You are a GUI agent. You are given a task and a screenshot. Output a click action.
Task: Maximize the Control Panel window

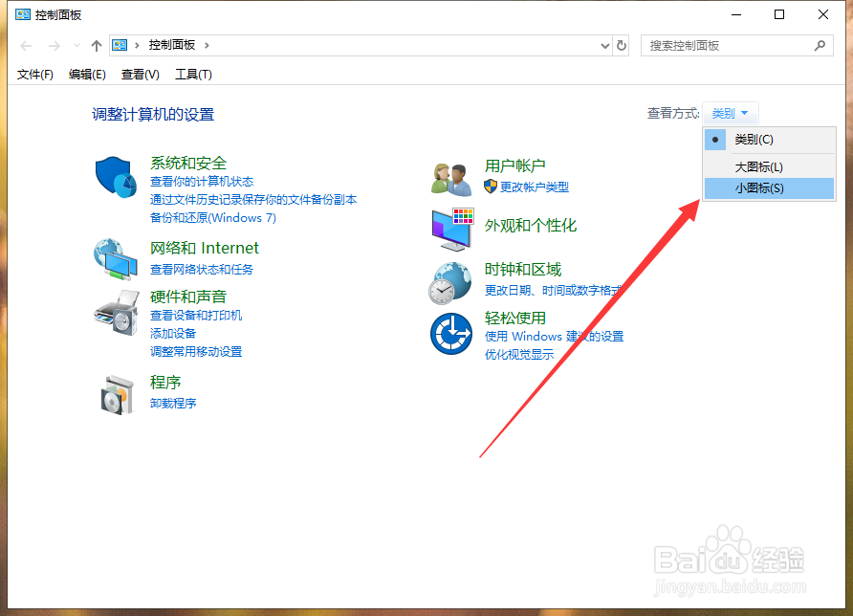tap(779, 14)
